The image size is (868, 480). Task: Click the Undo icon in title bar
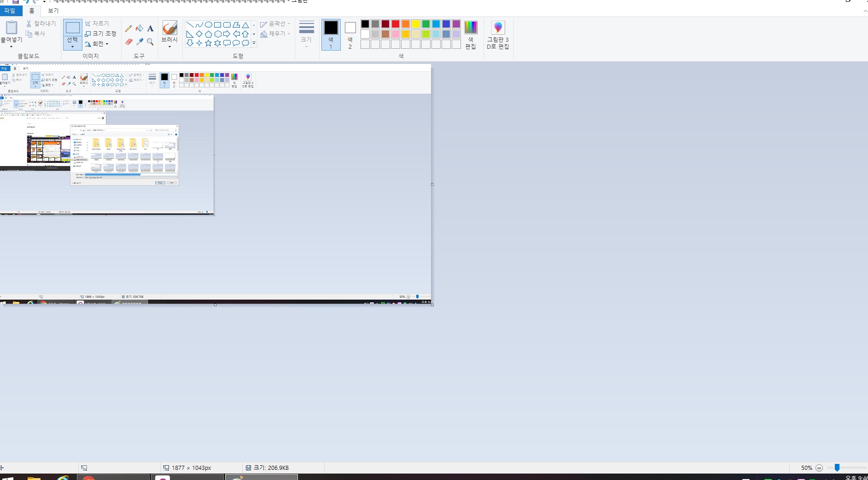point(26,1)
